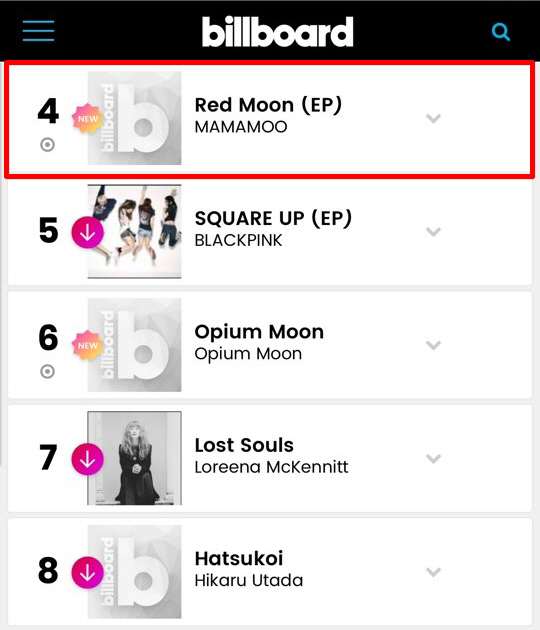Tap the down-arrow icon beside SQUARE UP
The image size is (540, 630).
88,232
